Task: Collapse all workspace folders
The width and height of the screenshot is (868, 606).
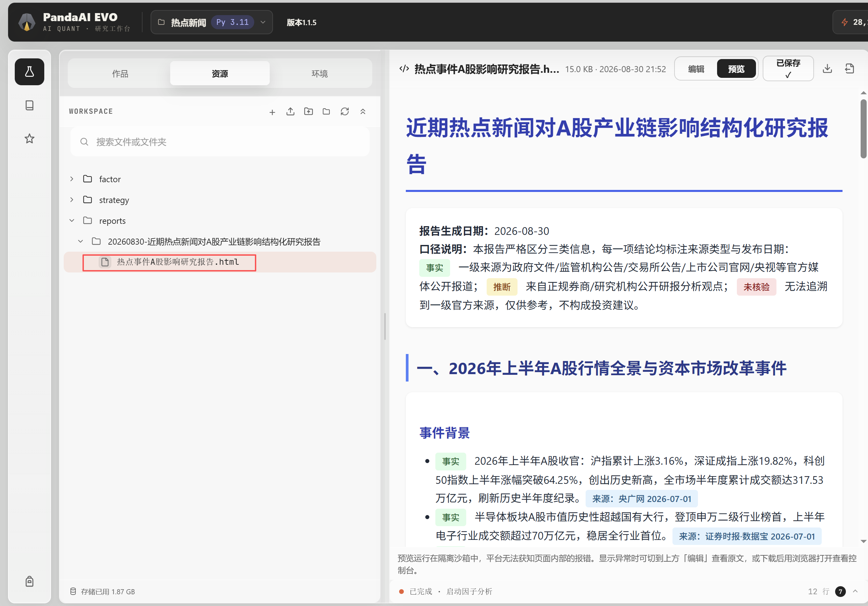Action: click(363, 112)
